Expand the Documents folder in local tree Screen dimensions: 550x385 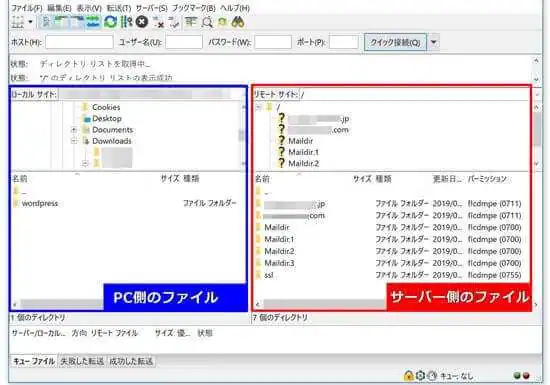pyautogui.click(x=74, y=130)
